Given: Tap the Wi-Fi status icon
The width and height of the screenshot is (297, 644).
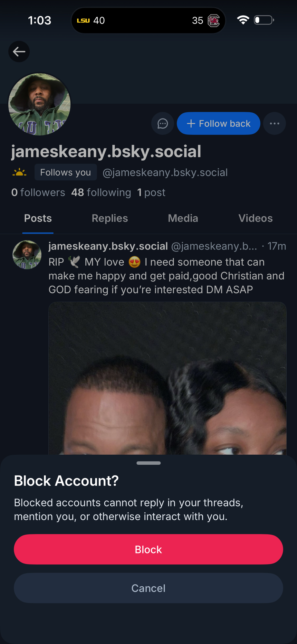Looking at the screenshot, I should pos(243,20).
